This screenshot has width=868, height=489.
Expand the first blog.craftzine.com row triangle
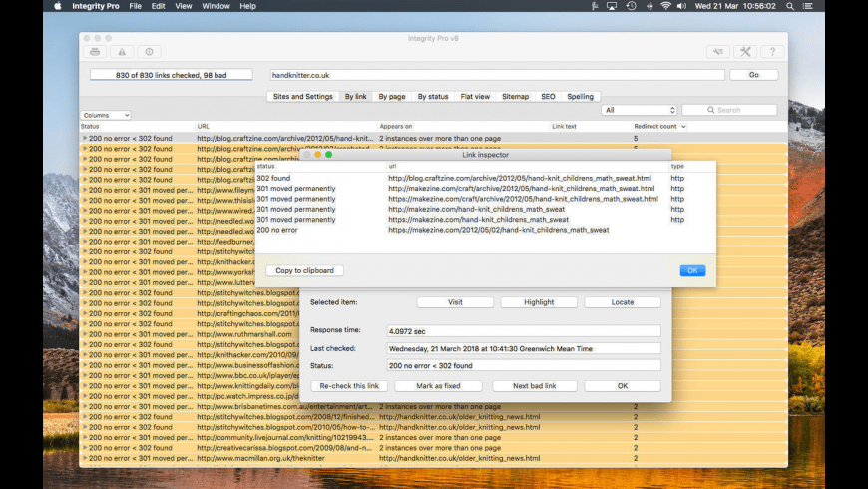tap(85, 138)
